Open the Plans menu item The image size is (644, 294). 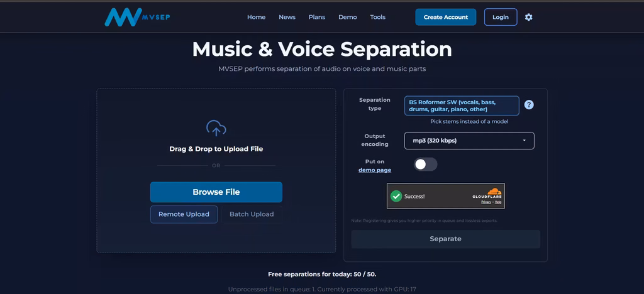click(317, 17)
